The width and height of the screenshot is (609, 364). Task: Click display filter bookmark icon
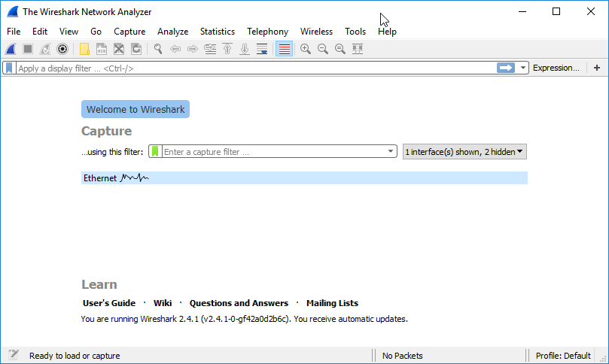(x=9, y=68)
